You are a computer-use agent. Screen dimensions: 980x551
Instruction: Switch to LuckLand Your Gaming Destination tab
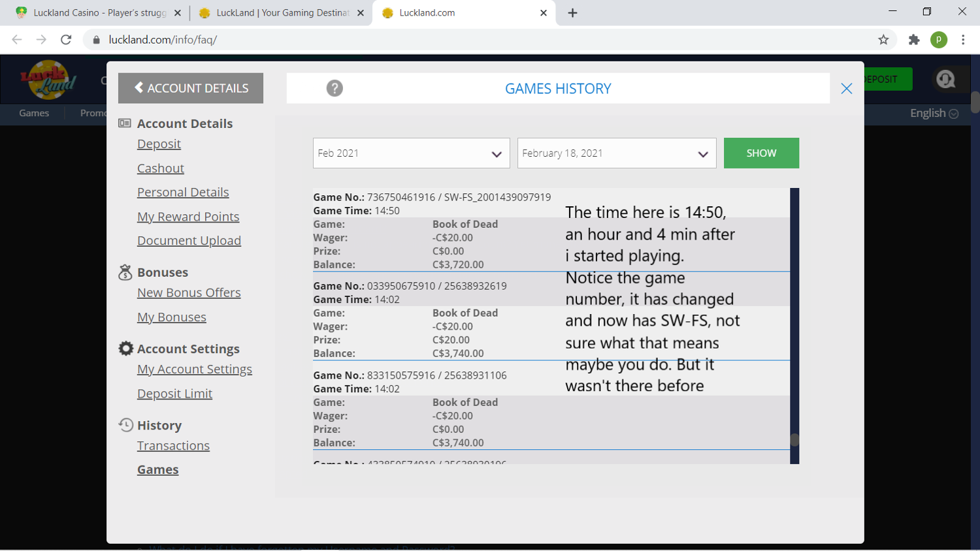(282, 13)
